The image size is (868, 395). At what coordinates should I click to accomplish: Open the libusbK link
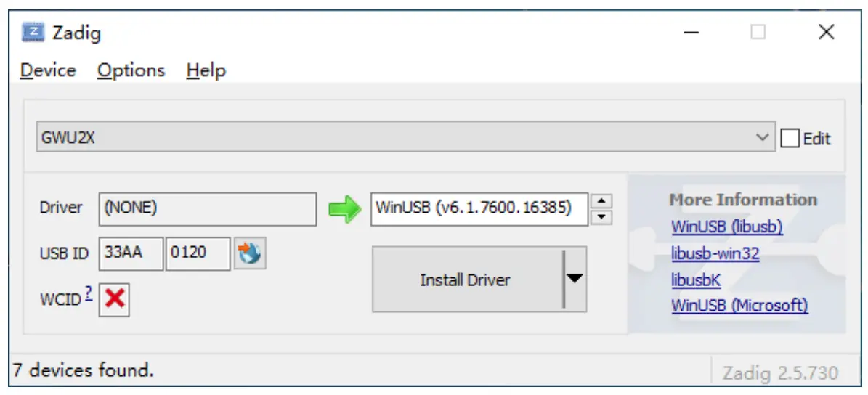pos(696,280)
